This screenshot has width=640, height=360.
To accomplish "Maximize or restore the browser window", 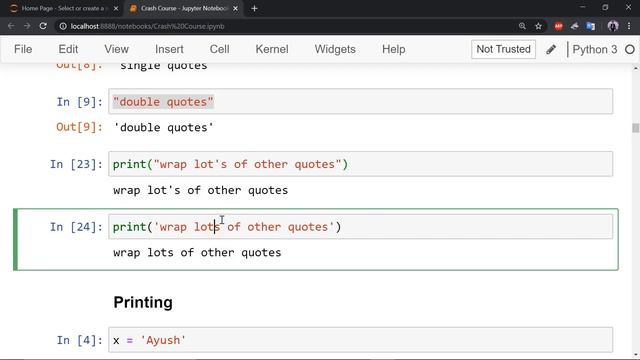I will coord(605,7).
